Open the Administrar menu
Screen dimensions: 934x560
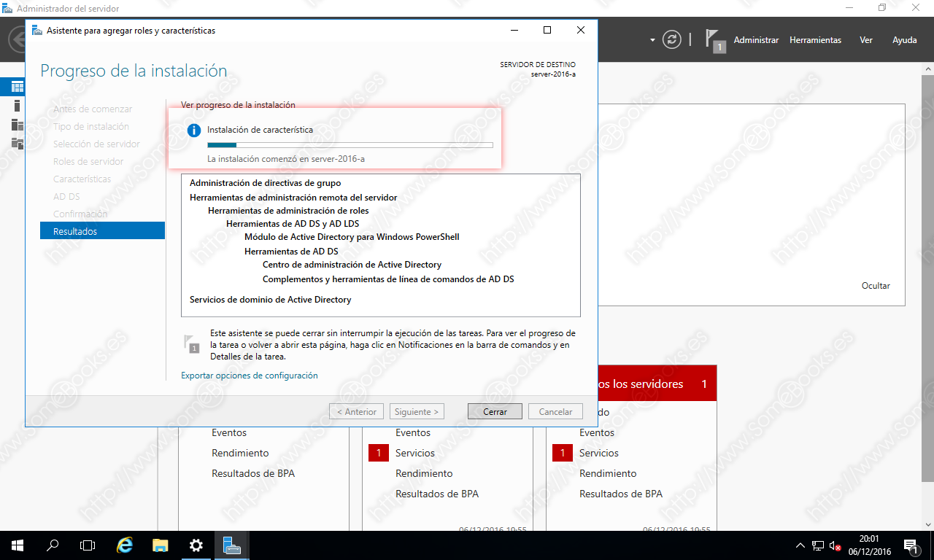click(756, 40)
